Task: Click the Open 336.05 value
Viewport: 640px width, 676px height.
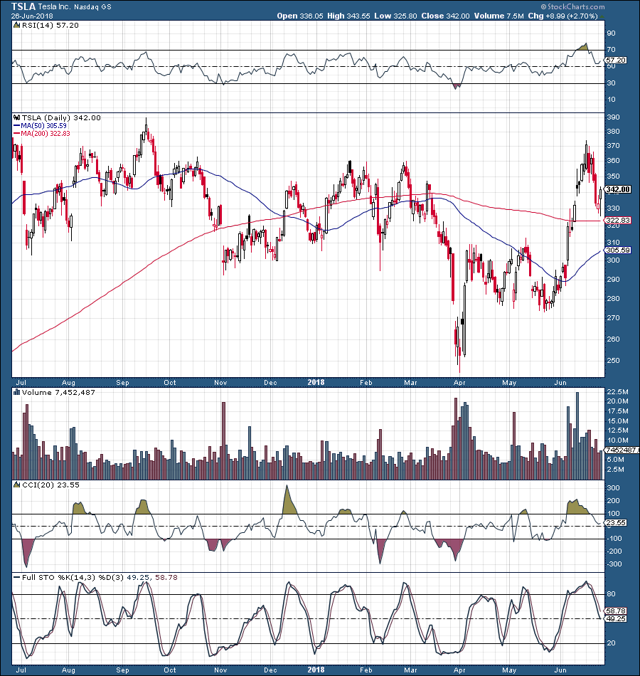Action: pos(300,16)
